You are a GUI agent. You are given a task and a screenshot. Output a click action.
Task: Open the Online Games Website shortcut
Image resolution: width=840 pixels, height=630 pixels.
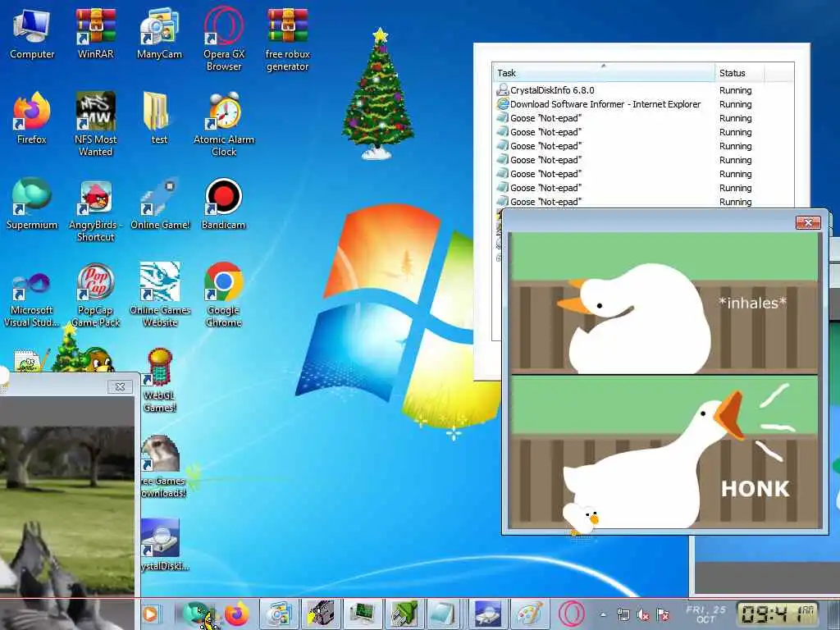click(x=160, y=294)
